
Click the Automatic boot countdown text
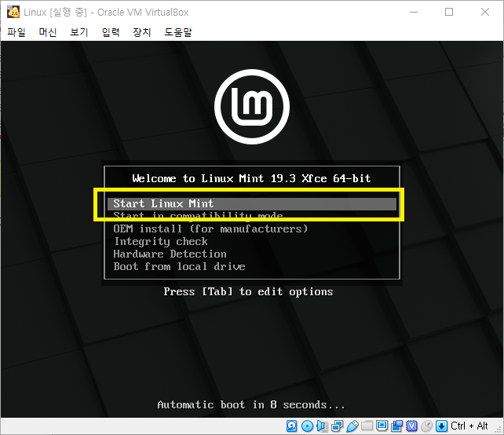(251, 405)
